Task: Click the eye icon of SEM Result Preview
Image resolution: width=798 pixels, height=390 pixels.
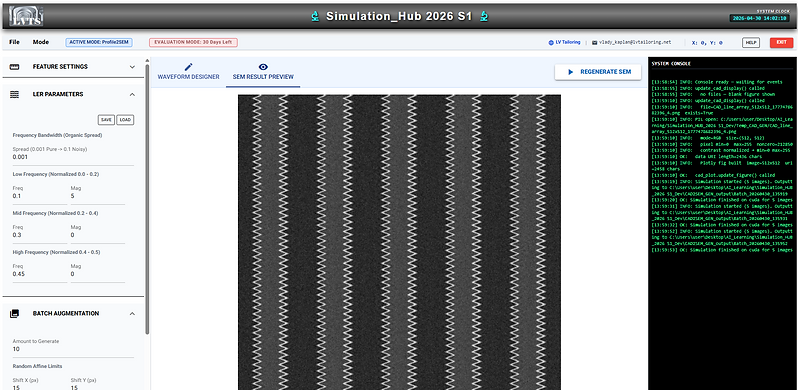Action: click(263, 67)
